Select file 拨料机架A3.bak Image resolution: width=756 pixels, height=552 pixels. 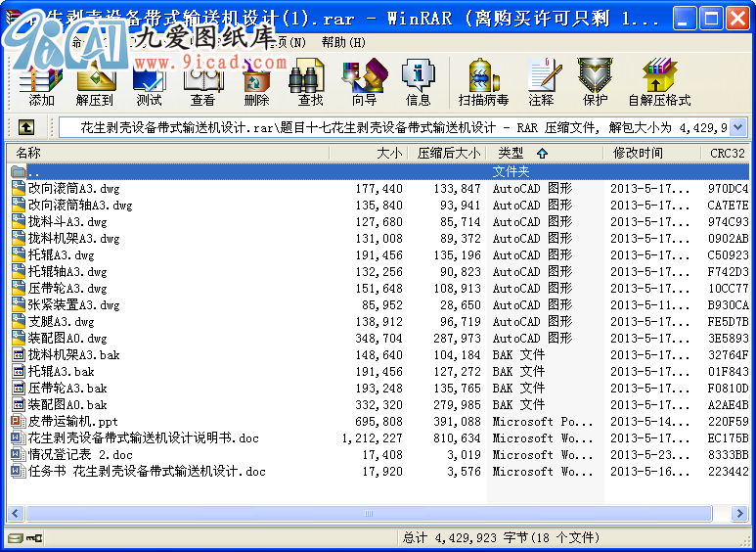[73, 354]
